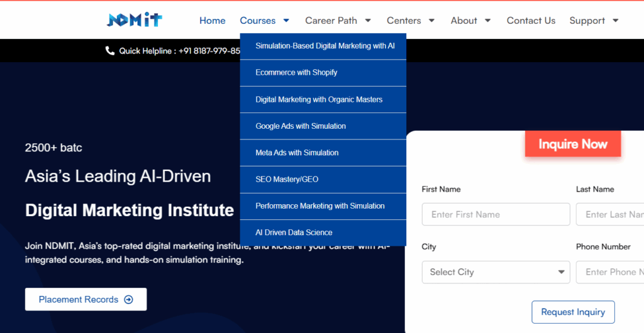644x333 pixels.
Task: Open the Career Path menu label
Action: pos(331,21)
